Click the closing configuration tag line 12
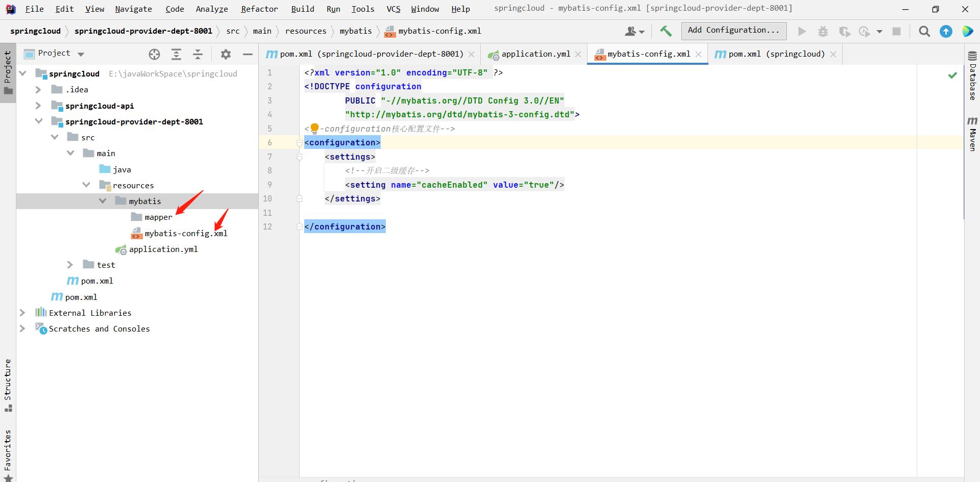 tap(345, 226)
